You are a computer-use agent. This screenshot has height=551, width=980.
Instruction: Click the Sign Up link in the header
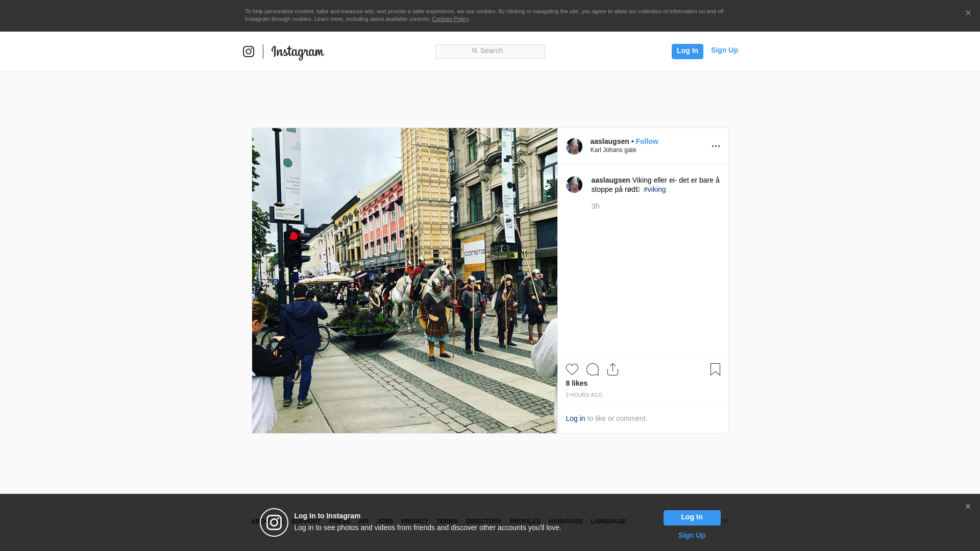(x=724, y=50)
